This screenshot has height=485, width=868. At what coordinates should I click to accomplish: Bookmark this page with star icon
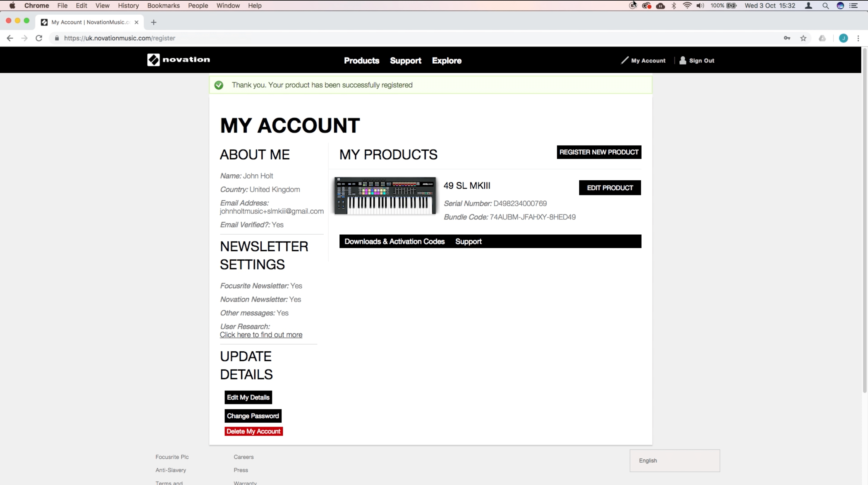[803, 38]
